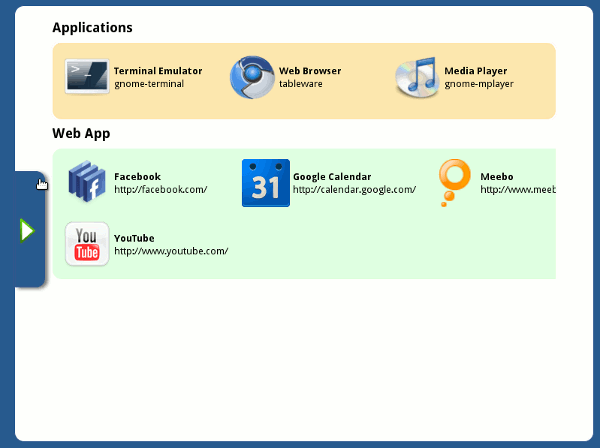The height and width of the screenshot is (448, 600).
Task: Click the gnome-mplayer text
Action: pyautogui.click(x=479, y=84)
